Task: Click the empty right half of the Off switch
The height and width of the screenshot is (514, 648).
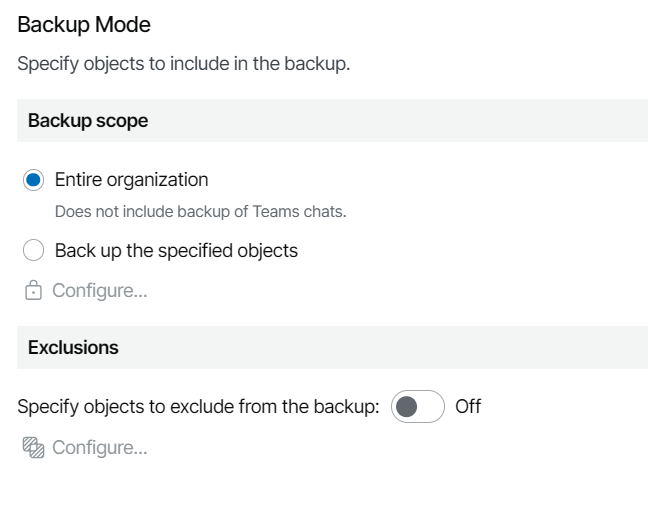Action: [431, 406]
